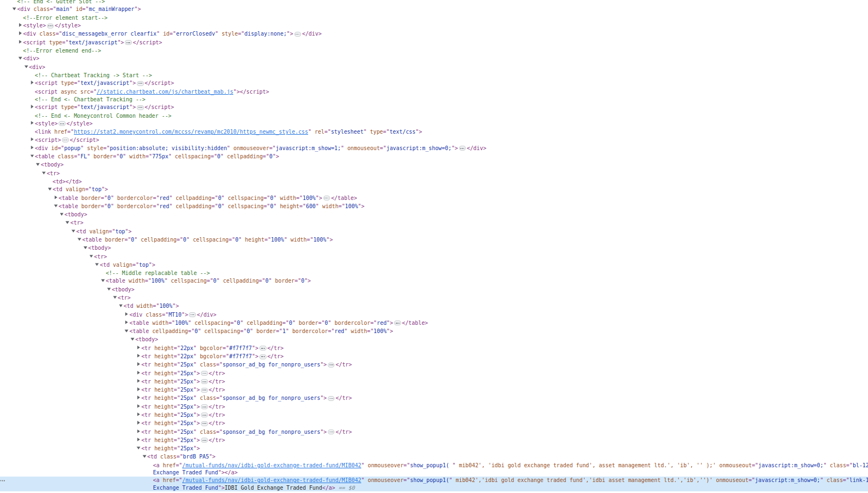
Task: Show collapsed contents of errorClosedv div
Action: pos(298,34)
